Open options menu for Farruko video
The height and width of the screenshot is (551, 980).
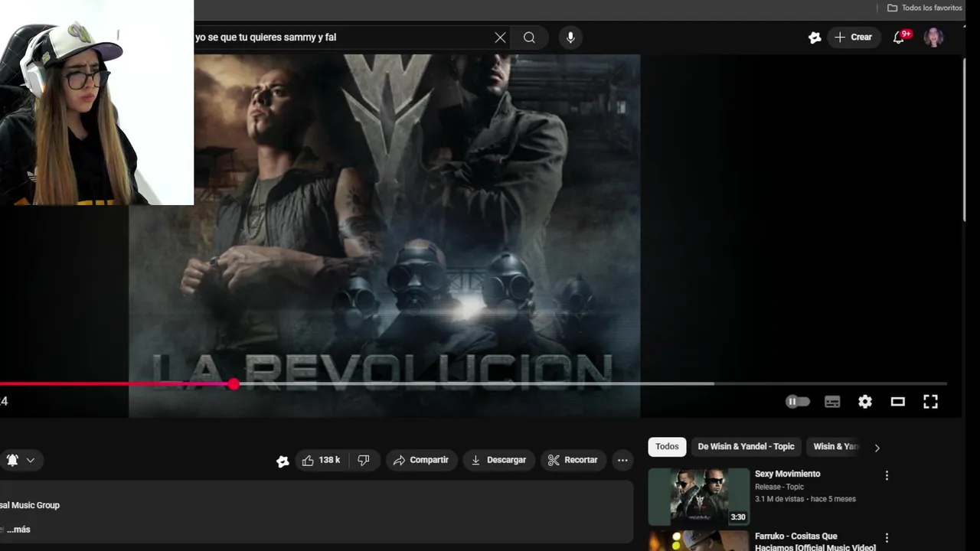coord(887,538)
